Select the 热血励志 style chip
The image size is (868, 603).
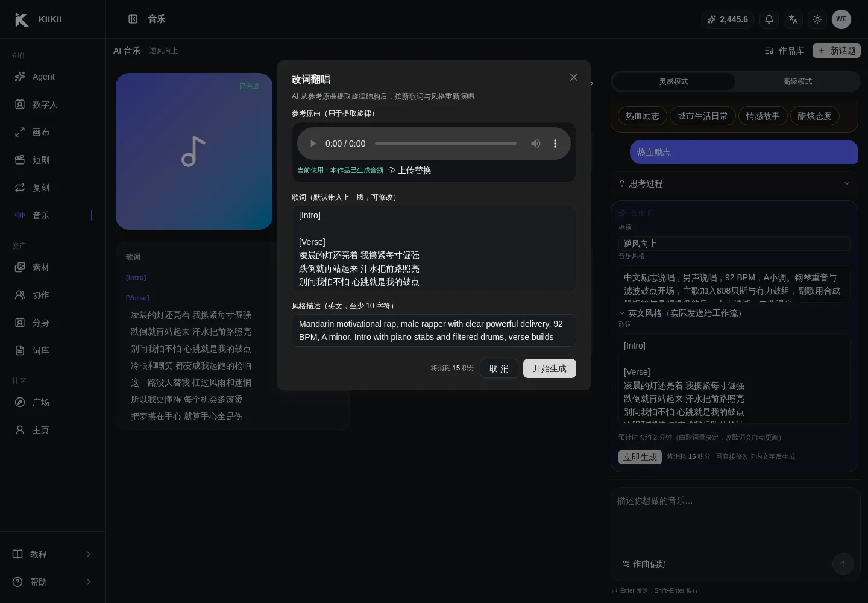pos(643,116)
